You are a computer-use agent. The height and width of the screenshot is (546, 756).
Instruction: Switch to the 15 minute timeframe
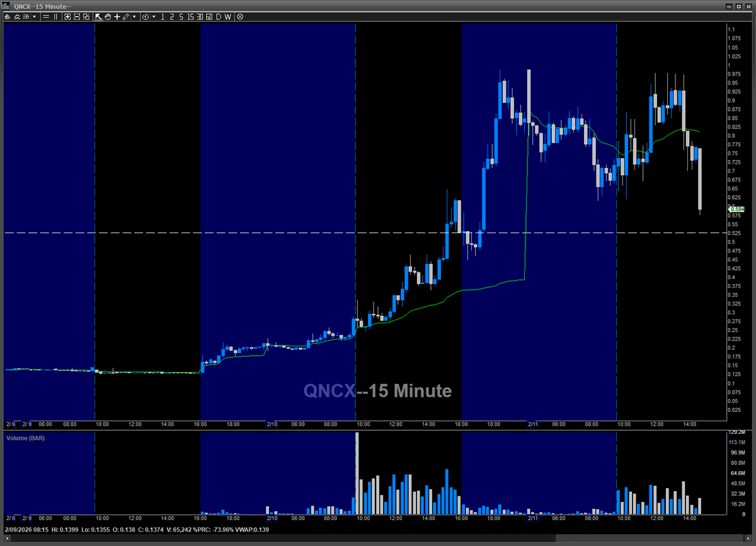pyautogui.click(x=190, y=17)
